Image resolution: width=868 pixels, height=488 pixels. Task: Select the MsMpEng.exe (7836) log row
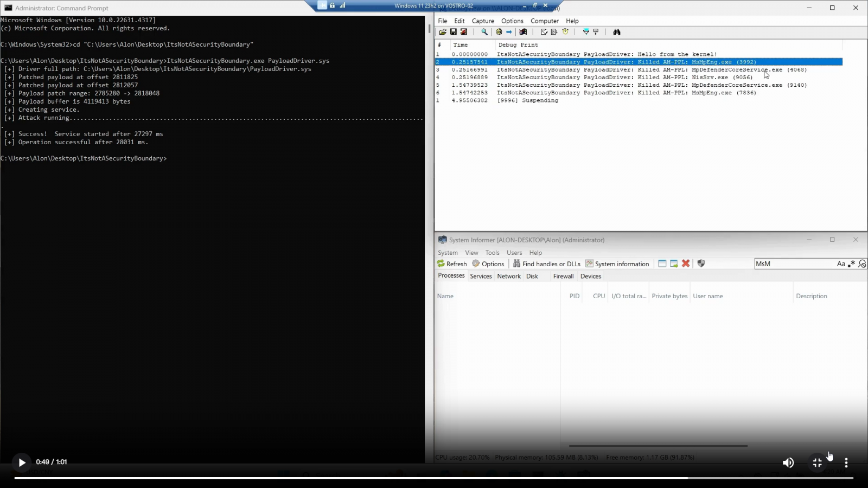point(639,93)
